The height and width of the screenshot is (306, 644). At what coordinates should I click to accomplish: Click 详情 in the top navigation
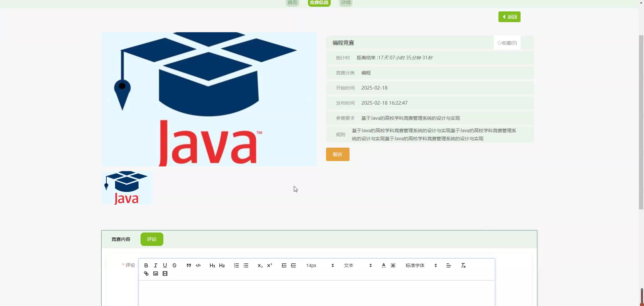345,3
